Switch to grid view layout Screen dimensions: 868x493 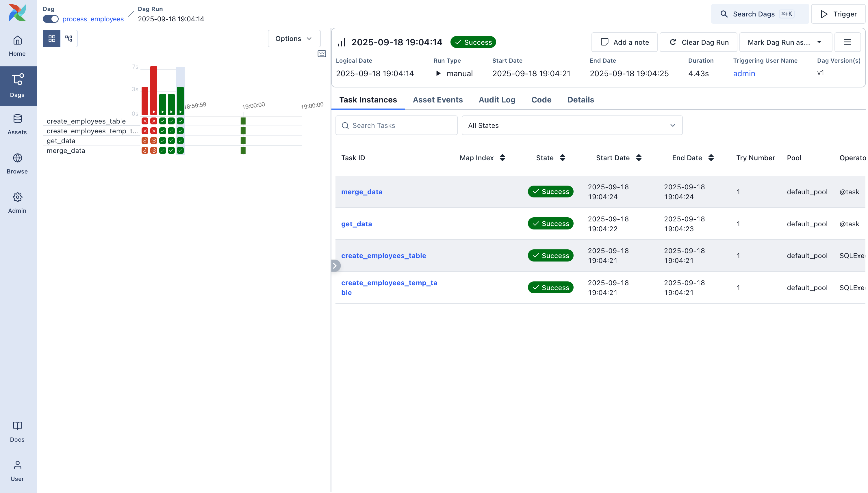(51, 38)
